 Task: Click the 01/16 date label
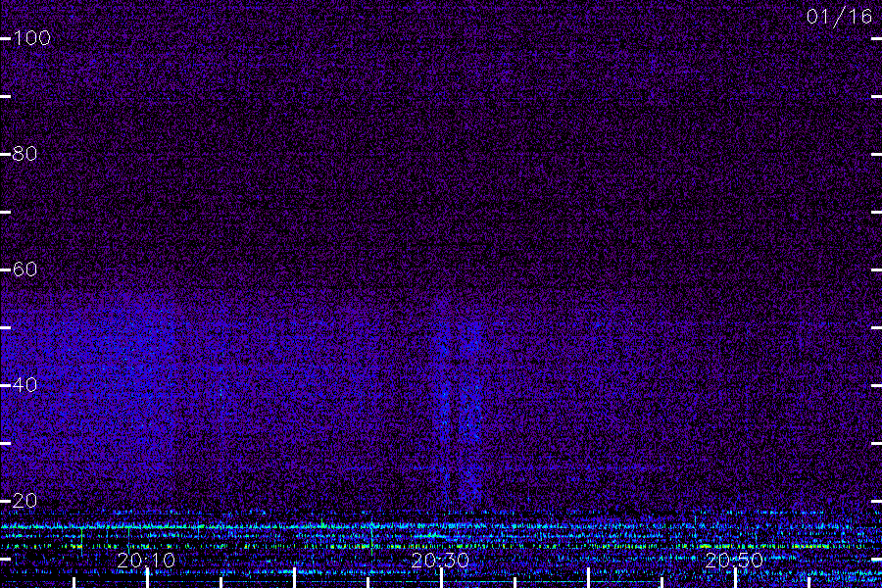[x=839, y=17]
